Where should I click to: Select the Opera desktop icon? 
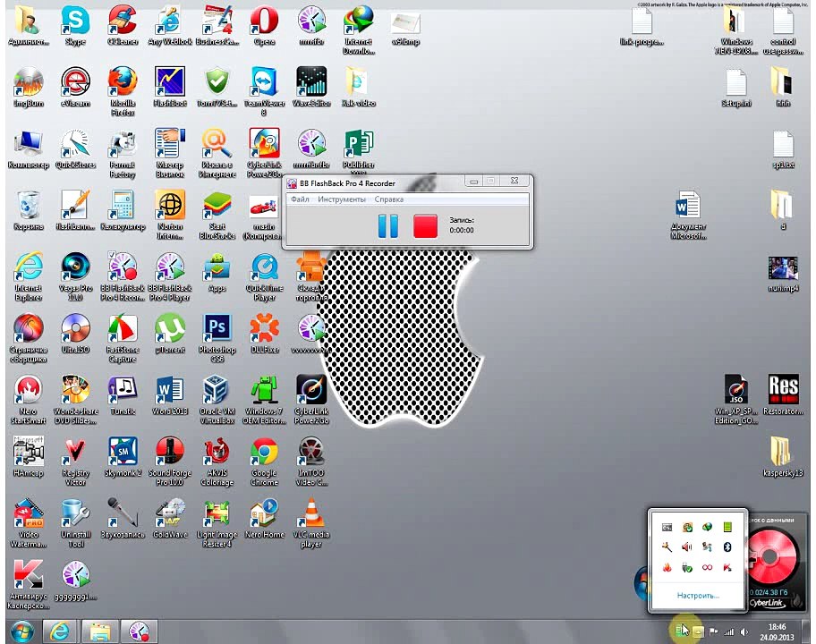[264, 26]
